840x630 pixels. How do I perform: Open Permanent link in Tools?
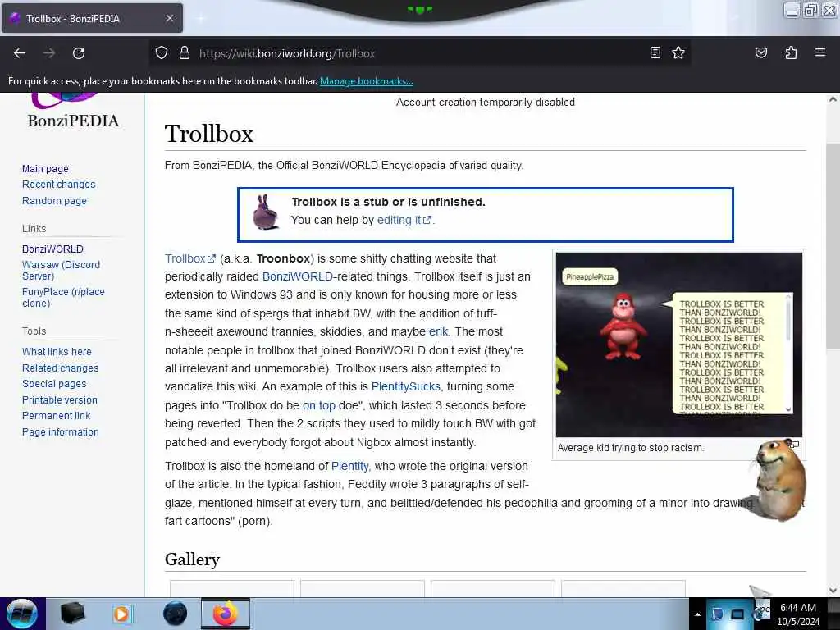[x=57, y=416]
